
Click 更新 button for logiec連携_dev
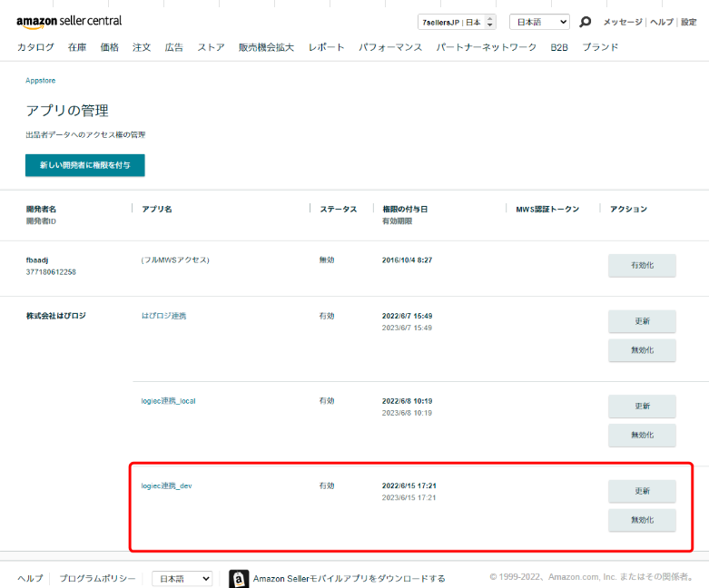click(642, 491)
